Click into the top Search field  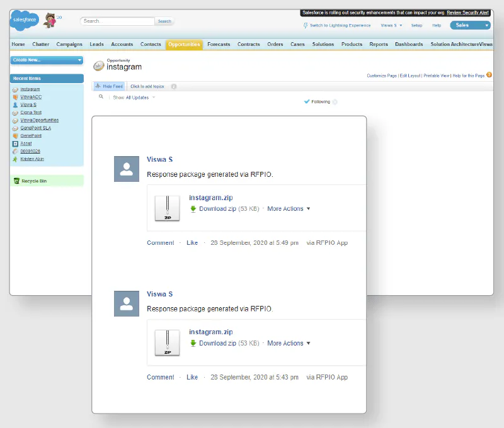coord(117,21)
